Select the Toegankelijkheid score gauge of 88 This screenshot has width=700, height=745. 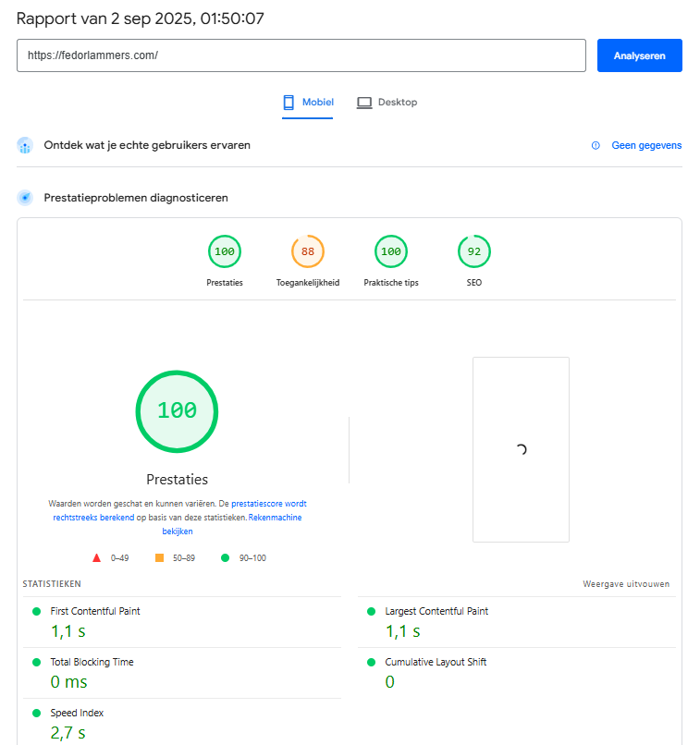(308, 251)
